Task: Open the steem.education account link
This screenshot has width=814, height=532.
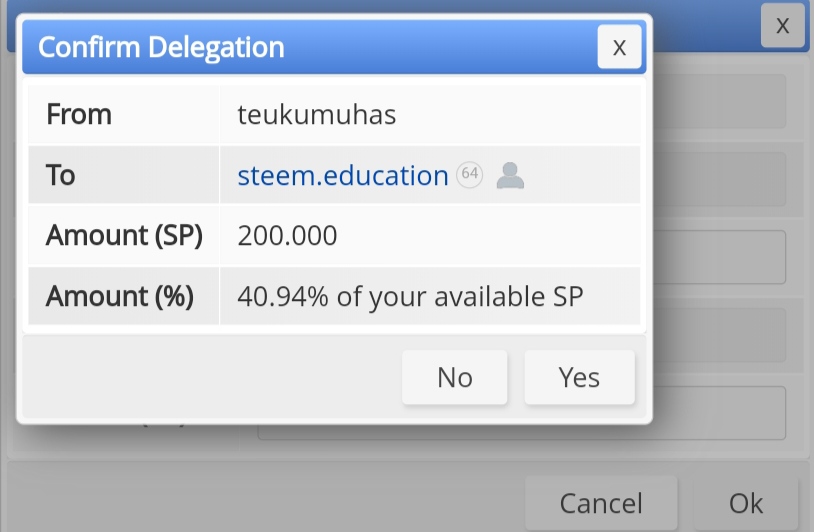Action: [343, 175]
